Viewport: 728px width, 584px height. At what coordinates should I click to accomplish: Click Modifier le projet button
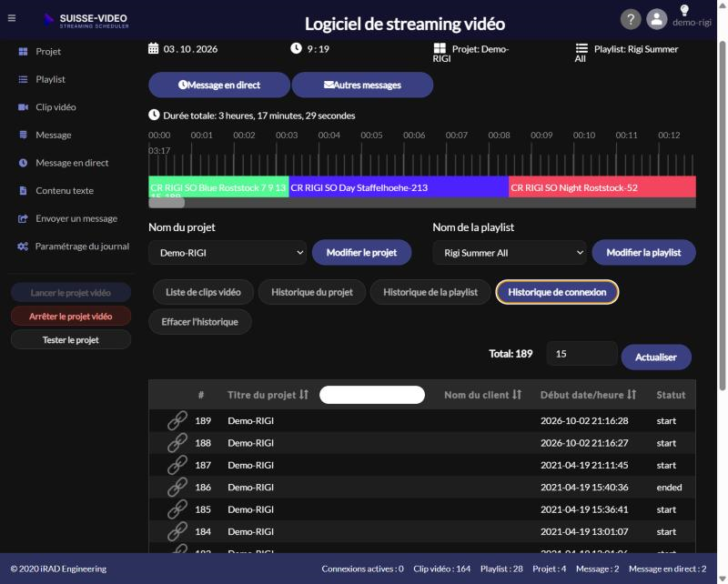coord(361,253)
